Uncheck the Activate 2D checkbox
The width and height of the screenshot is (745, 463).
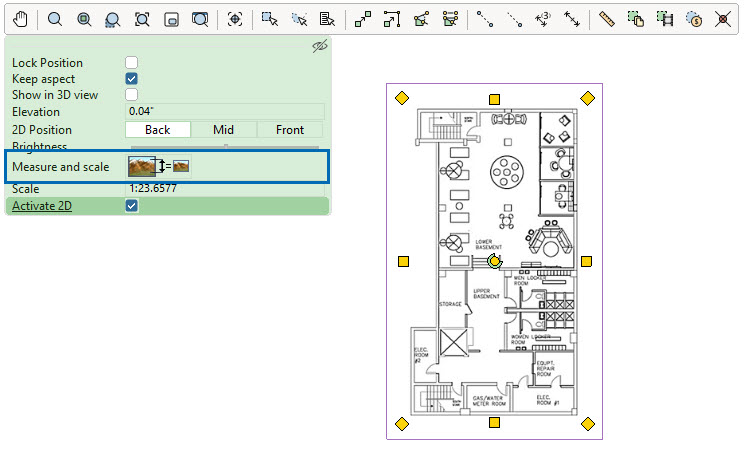pos(132,205)
